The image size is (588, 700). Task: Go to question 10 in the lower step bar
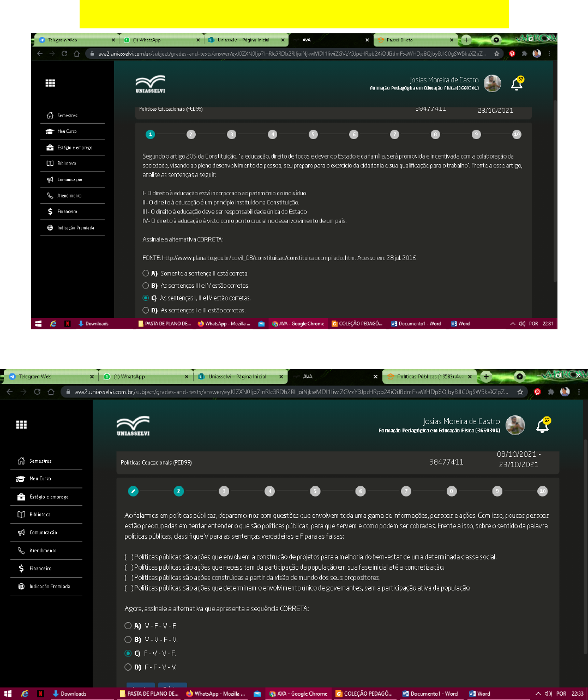click(542, 491)
